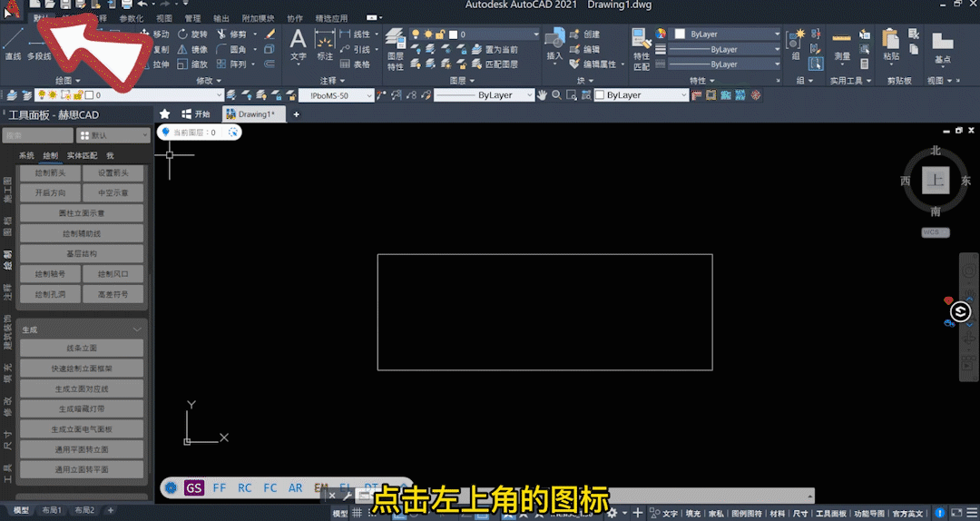Select the Pan hand tool in toolbar
The height and width of the screenshot is (521, 980).
[542, 95]
